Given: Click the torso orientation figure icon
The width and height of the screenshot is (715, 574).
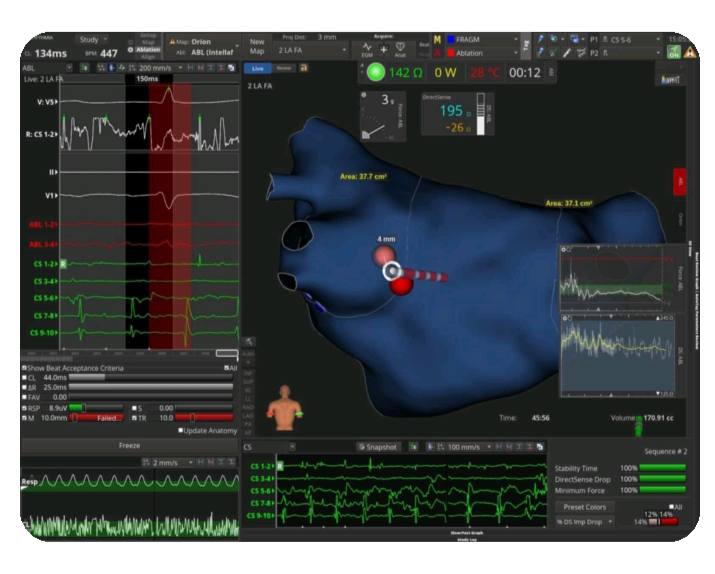Looking at the screenshot, I should [x=286, y=402].
